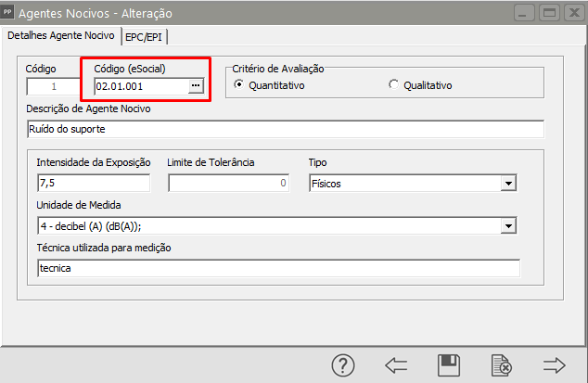Open the help question mark icon
The width and height of the screenshot is (588, 383).
point(344,365)
